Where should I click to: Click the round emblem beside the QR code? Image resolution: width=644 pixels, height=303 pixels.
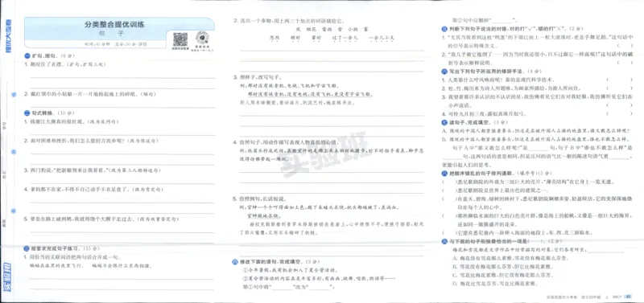click(x=202, y=38)
